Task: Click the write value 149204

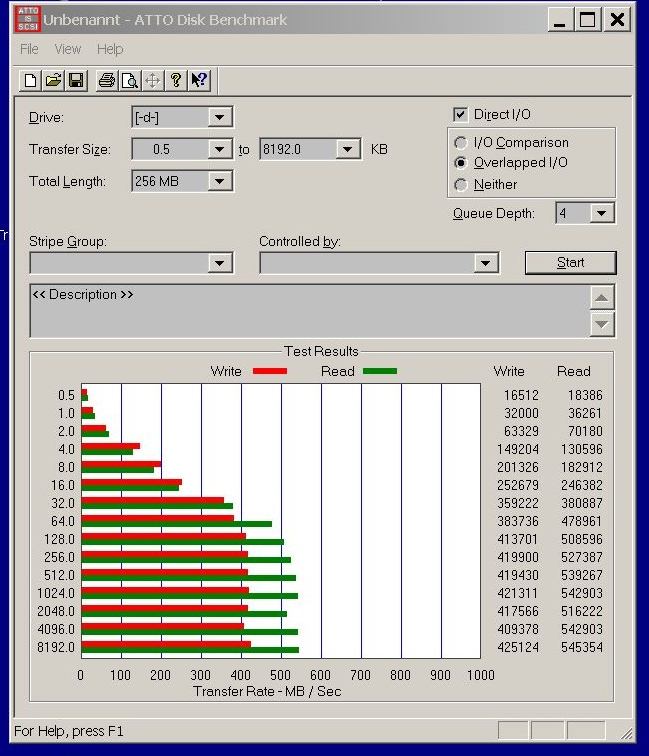Action: 518,449
